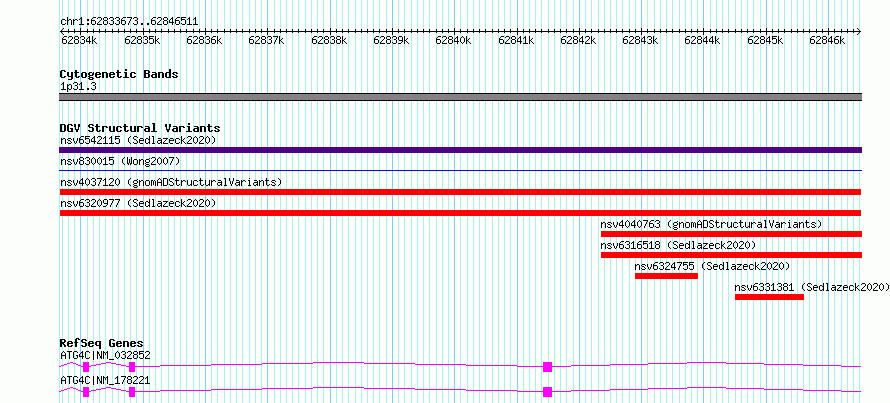Select the 62839k ruler tick label
This screenshot has height=403, width=890.
pyautogui.click(x=391, y=40)
